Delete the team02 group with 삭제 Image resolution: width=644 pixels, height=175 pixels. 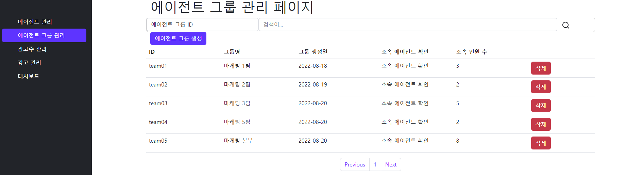point(541,87)
